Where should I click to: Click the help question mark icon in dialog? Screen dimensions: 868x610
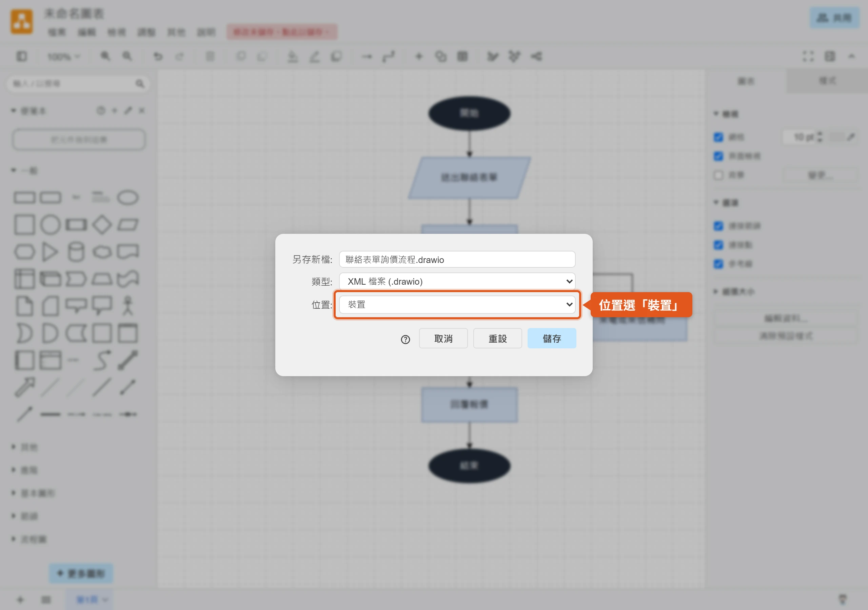(x=405, y=339)
